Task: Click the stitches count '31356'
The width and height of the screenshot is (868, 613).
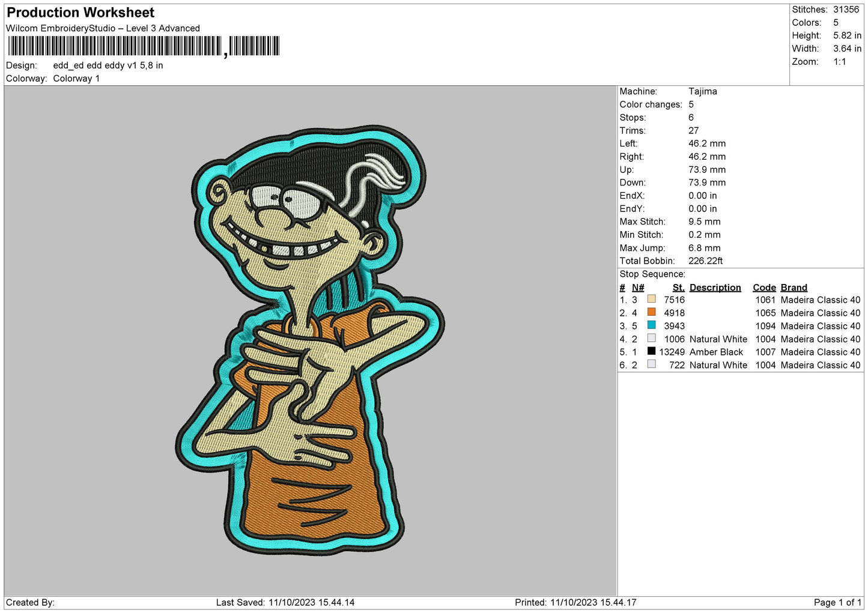Action: (846, 10)
